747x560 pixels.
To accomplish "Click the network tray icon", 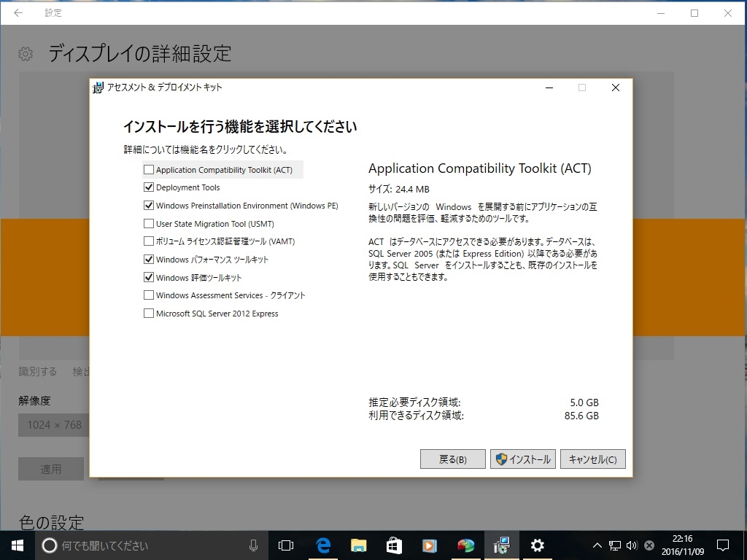I will [614, 545].
